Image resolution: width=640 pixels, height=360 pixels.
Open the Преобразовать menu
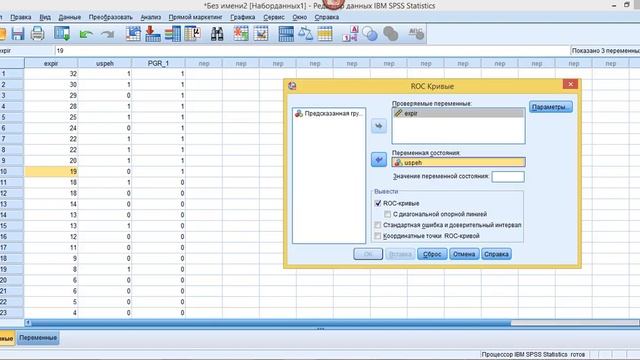click(111, 17)
